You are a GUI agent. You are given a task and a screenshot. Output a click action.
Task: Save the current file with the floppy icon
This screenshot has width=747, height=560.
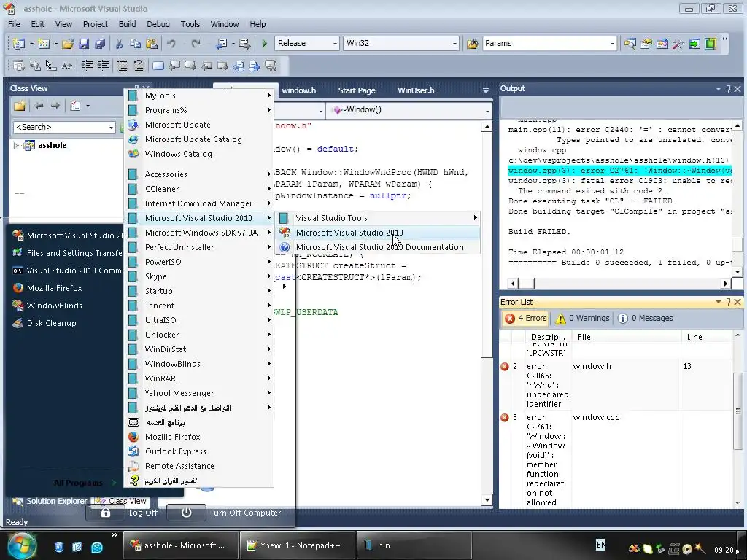pos(84,43)
